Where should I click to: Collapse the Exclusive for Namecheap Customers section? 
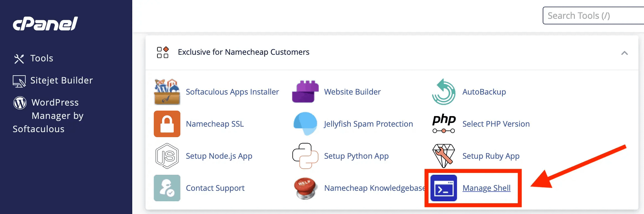[624, 53]
